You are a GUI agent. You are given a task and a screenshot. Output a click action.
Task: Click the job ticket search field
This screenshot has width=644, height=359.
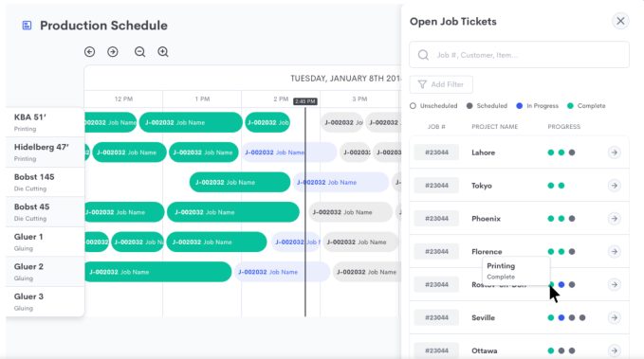click(519, 55)
